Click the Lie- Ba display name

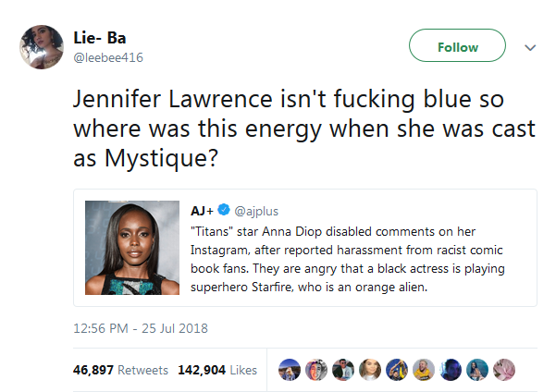[x=99, y=38]
